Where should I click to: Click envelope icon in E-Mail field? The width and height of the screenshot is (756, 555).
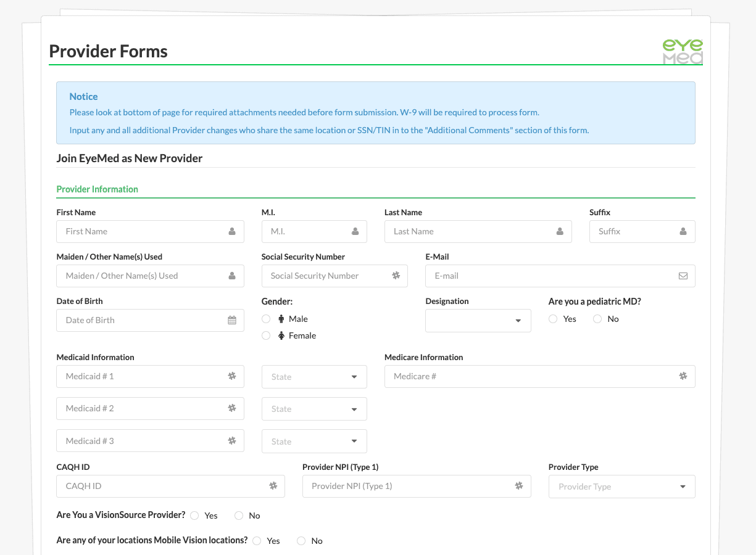point(683,276)
